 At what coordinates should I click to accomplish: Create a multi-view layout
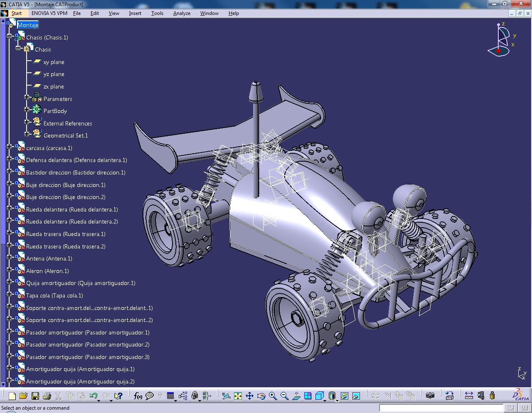pyautogui.click(x=308, y=396)
